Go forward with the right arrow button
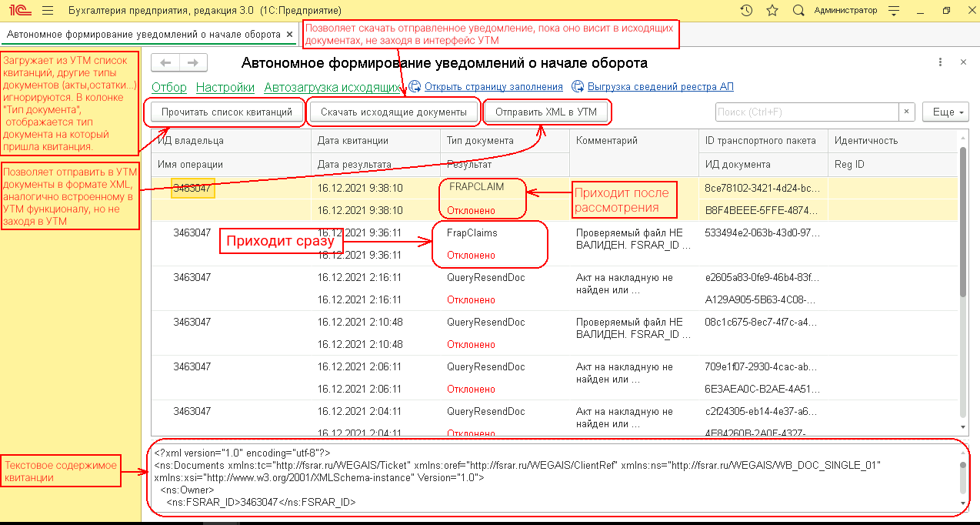 (193, 62)
